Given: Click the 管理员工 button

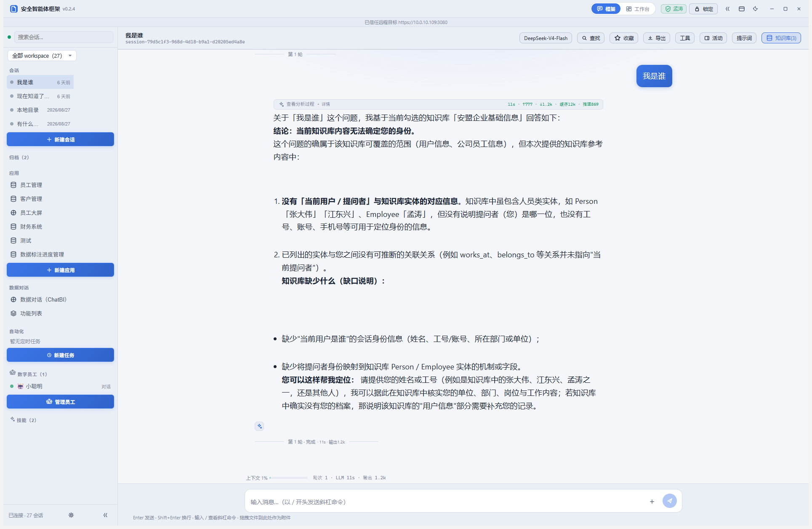Looking at the screenshot, I should point(61,402).
